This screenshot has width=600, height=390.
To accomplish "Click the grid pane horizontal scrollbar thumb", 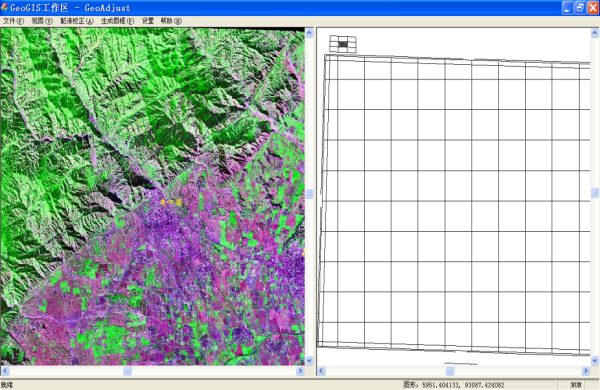I will pyautogui.click(x=450, y=370).
